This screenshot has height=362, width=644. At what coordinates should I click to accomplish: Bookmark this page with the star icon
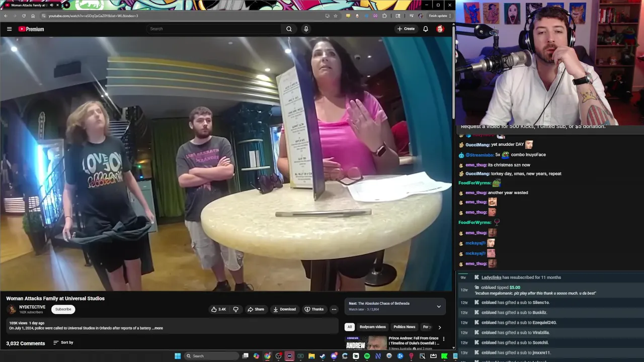point(336,16)
